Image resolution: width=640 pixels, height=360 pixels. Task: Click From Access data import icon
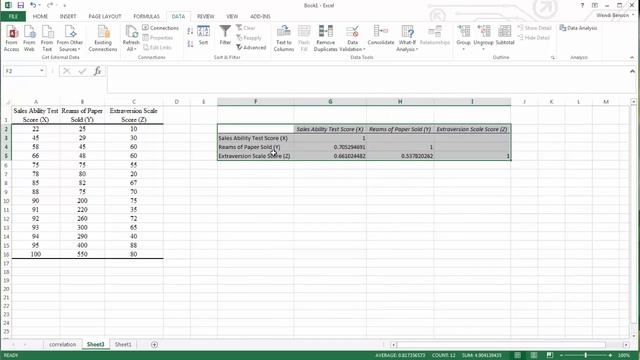[x=11, y=38]
